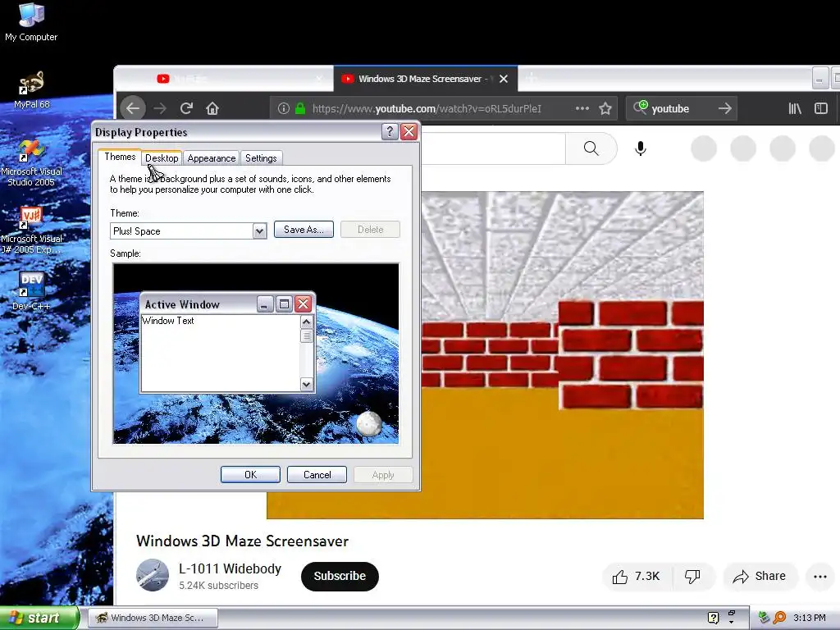This screenshot has height=630, width=840.
Task: Click the YouTube search magnifier button
Action: pyautogui.click(x=591, y=148)
